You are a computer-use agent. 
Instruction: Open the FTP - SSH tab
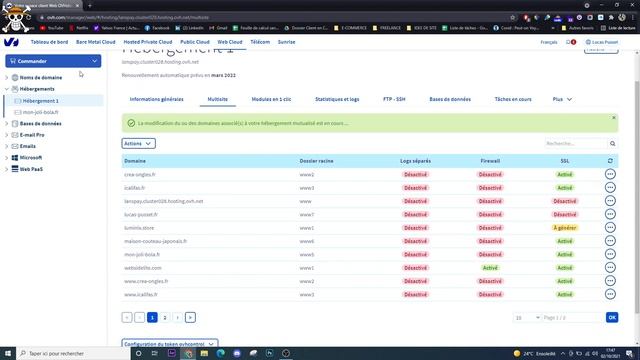pos(394,99)
